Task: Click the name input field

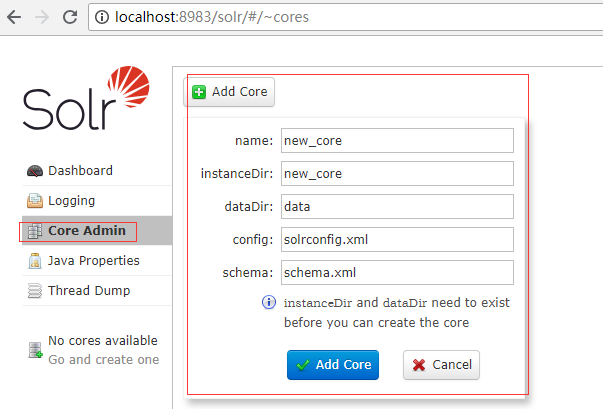Action: pyautogui.click(x=397, y=141)
